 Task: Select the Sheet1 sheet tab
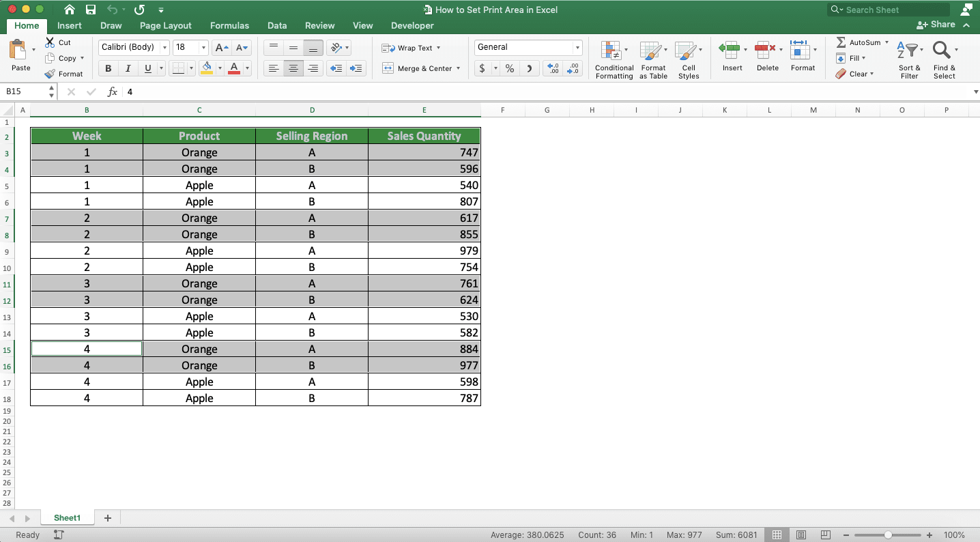68,518
